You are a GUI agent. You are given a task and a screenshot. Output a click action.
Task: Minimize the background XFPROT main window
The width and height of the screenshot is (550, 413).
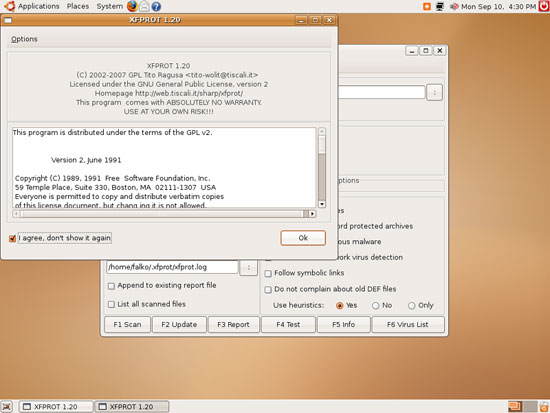click(412, 51)
